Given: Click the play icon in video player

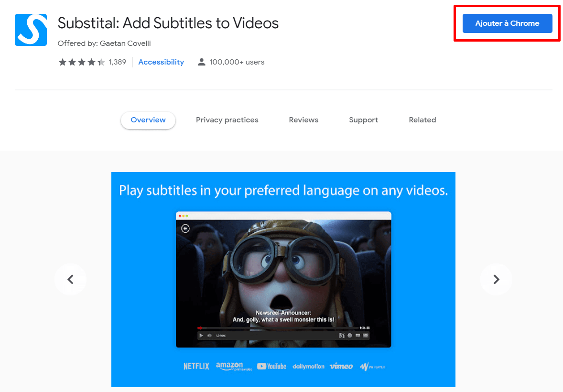Looking at the screenshot, I should (x=201, y=336).
